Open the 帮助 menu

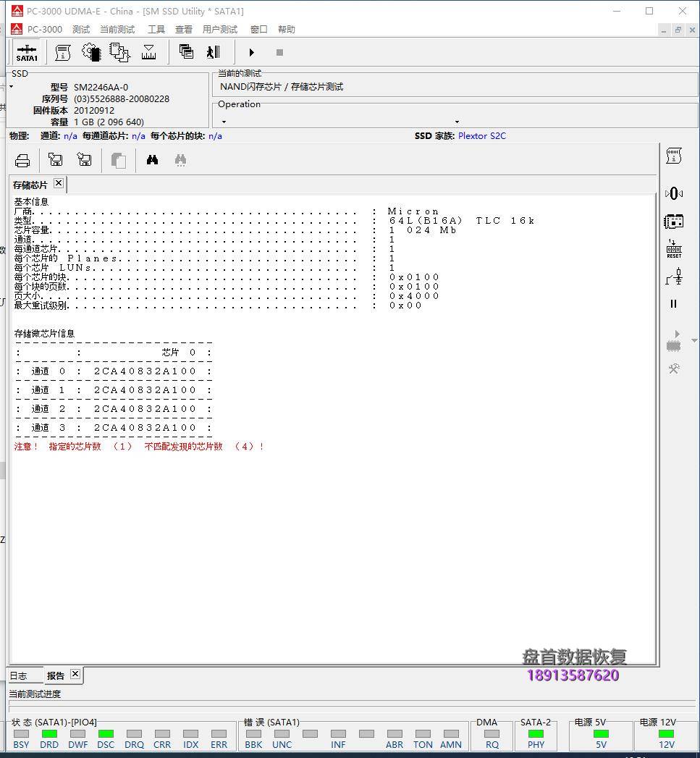(x=286, y=30)
